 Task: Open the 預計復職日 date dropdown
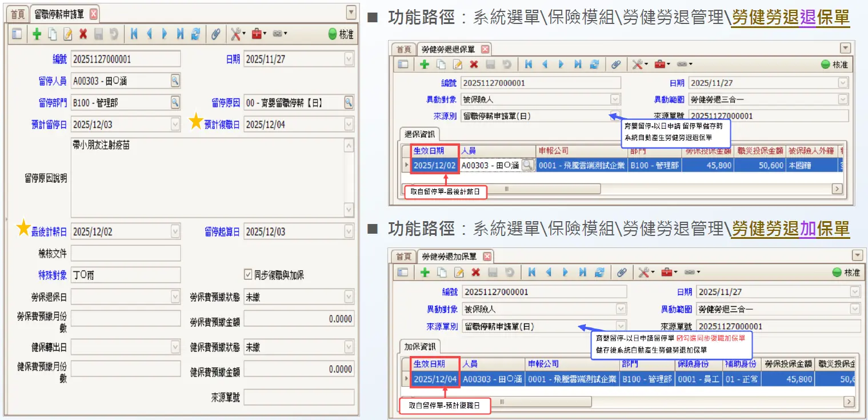[349, 124]
